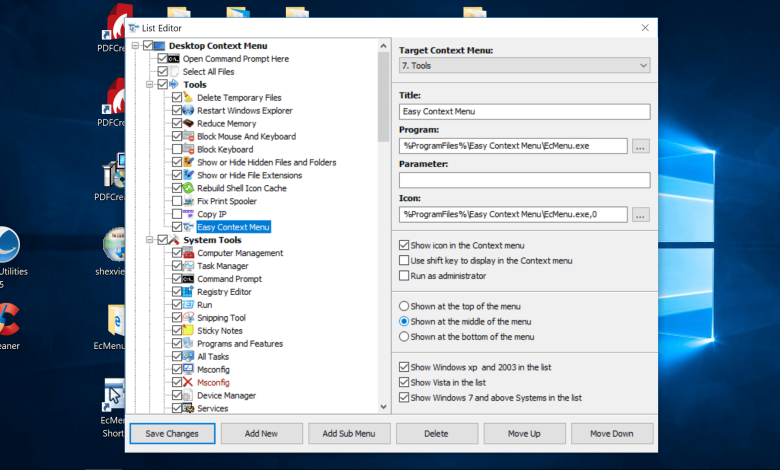Click the Services gears icon
This screenshot has height=470, width=780.
coord(188,408)
